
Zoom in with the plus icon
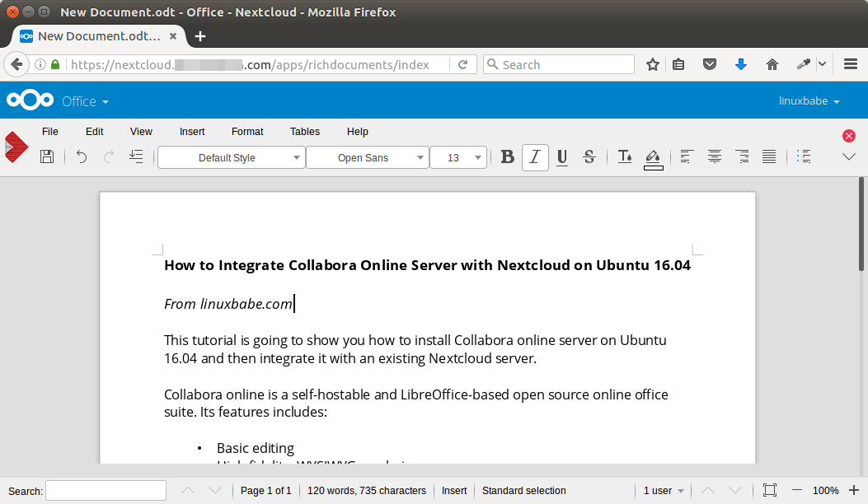pyautogui.click(x=854, y=490)
